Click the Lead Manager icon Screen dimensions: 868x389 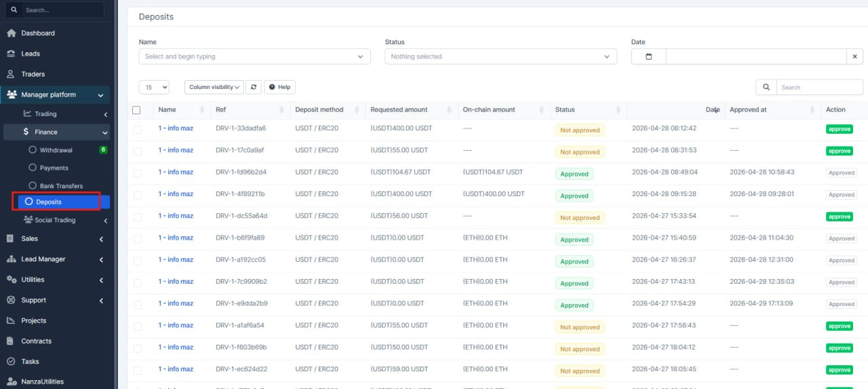point(11,259)
